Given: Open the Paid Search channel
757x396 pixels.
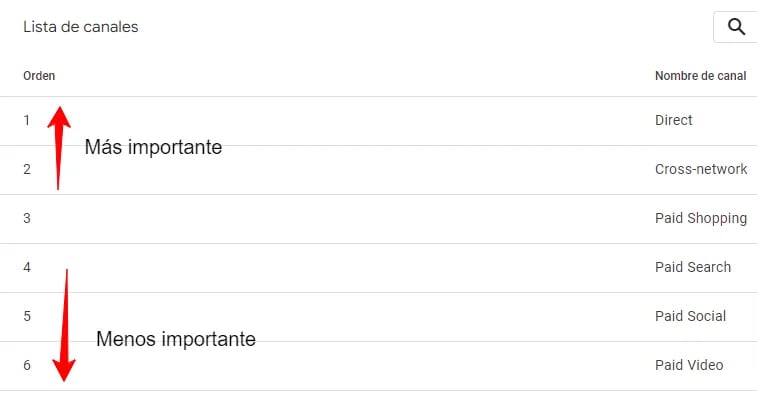Looking at the screenshot, I should [x=693, y=267].
